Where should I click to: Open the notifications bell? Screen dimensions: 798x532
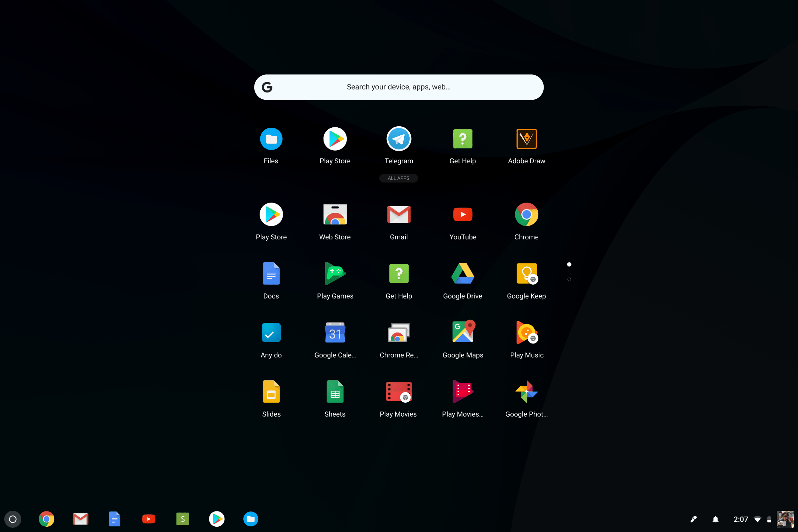715,519
